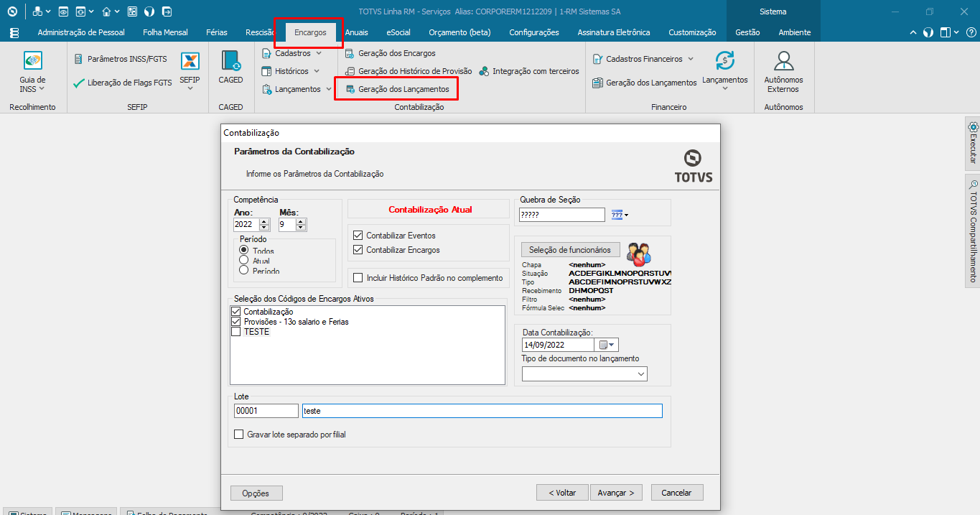Toggle Contabilizar Encargos checkbox

point(358,250)
